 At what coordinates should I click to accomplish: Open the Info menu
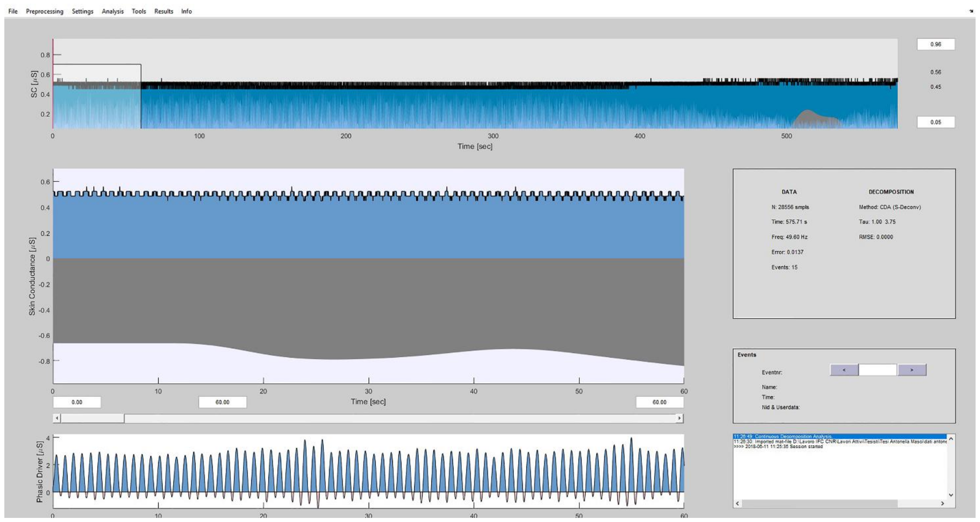[186, 11]
